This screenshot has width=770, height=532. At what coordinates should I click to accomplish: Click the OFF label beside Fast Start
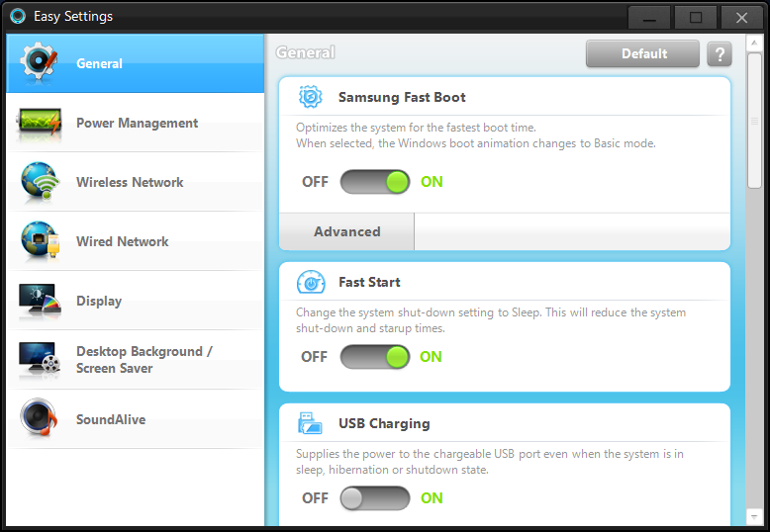(x=314, y=357)
